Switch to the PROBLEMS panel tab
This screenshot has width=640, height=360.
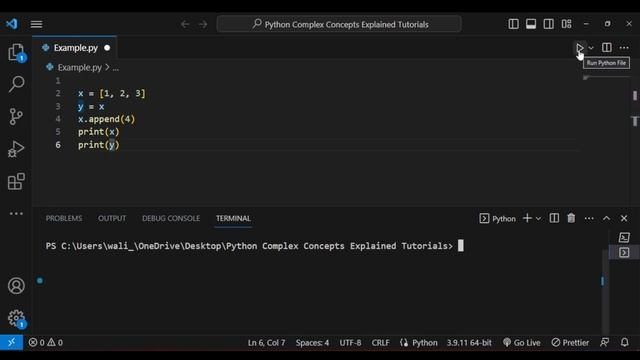[x=64, y=218]
